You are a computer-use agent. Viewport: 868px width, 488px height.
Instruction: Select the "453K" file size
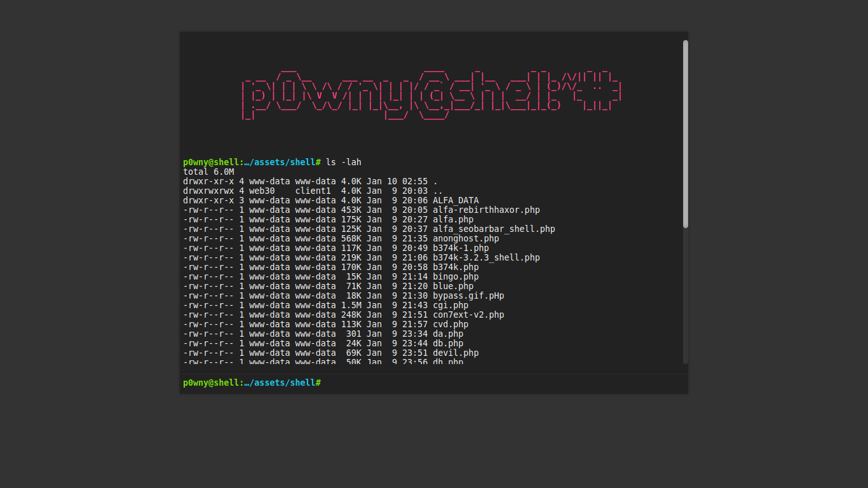(351, 210)
